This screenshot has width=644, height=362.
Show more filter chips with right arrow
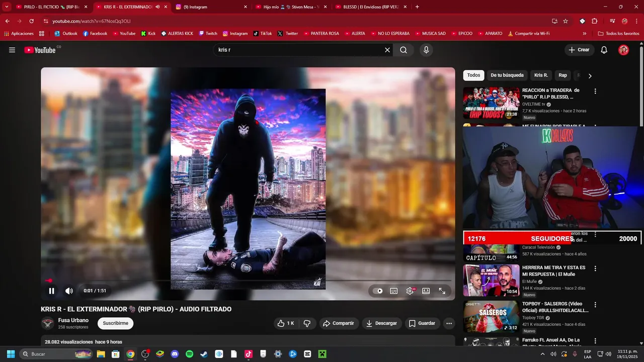[x=590, y=75]
